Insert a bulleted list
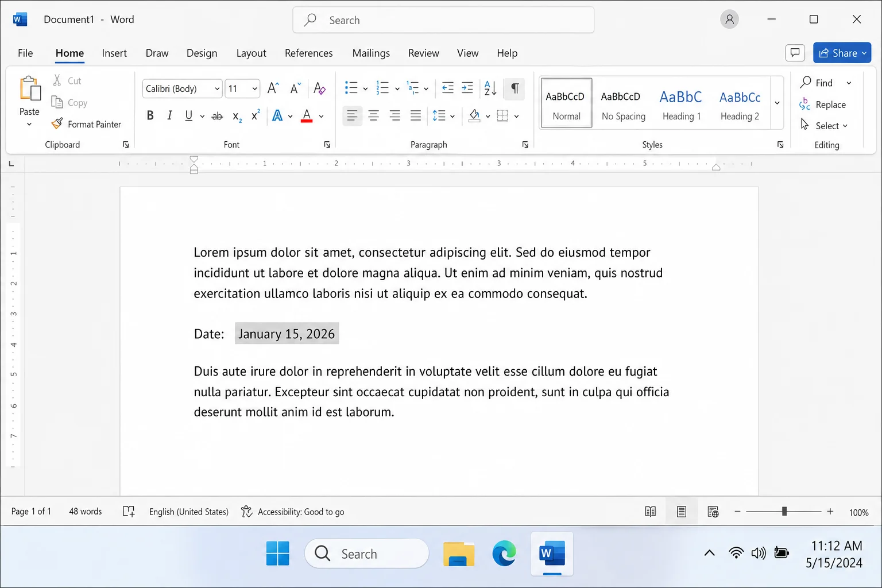Screen dimensions: 882x588 351,88
